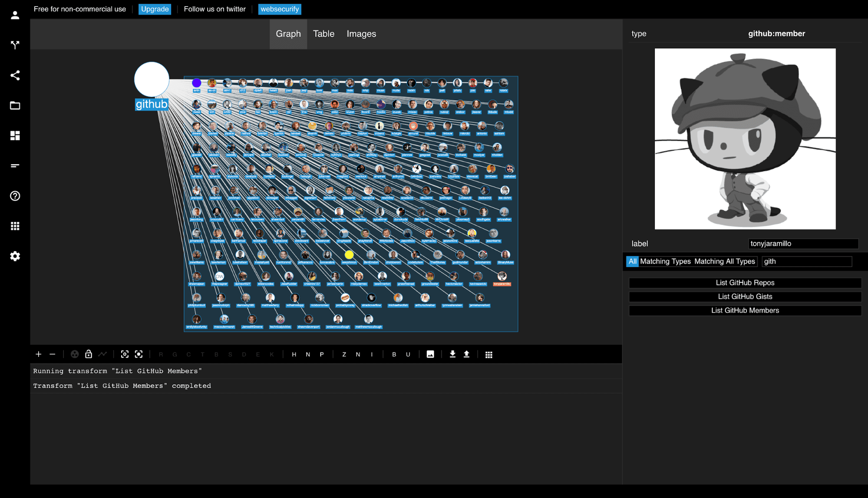Screen dimensions: 868x498
Task: Open the settings gear icon in sidebar
Action: (x=15, y=256)
